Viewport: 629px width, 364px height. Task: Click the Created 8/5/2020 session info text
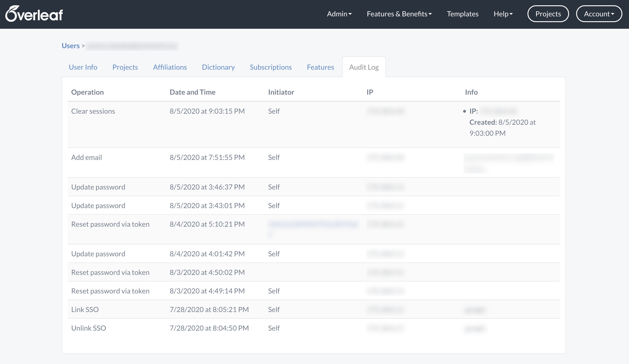(x=502, y=128)
